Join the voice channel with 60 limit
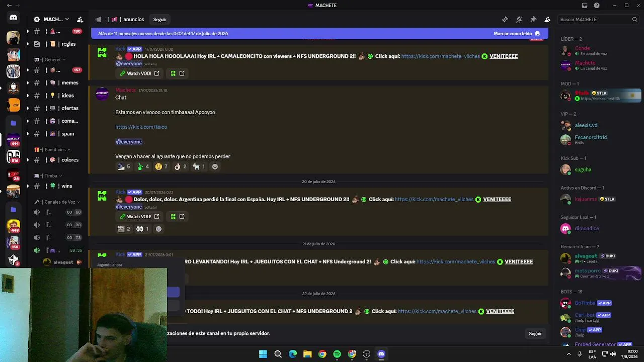The image size is (644, 362). point(57,212)
